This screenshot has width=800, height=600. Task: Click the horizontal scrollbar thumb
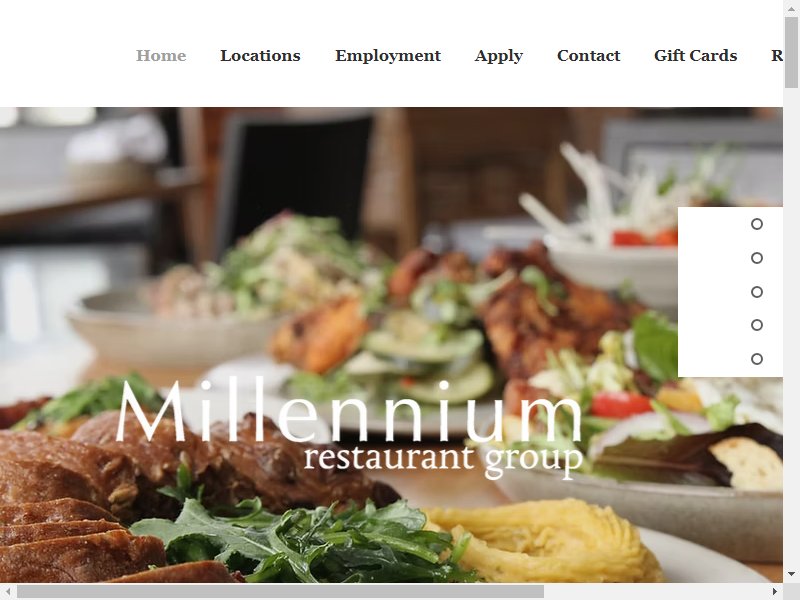tap(280, 592)
